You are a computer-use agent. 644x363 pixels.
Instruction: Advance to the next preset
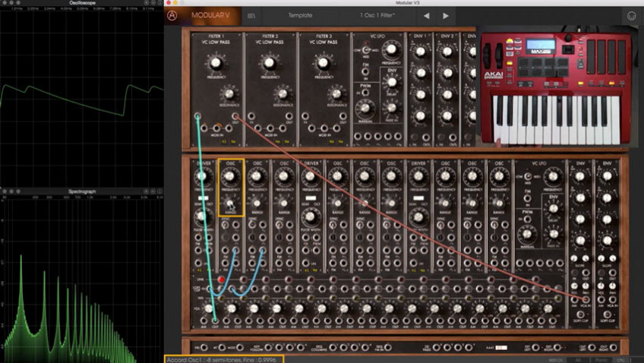(446, 15)
